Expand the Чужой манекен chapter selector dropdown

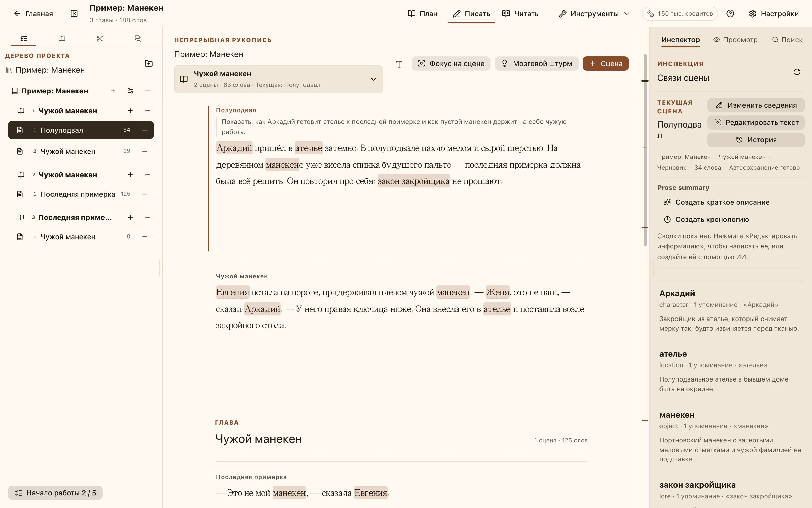point(279,79)
